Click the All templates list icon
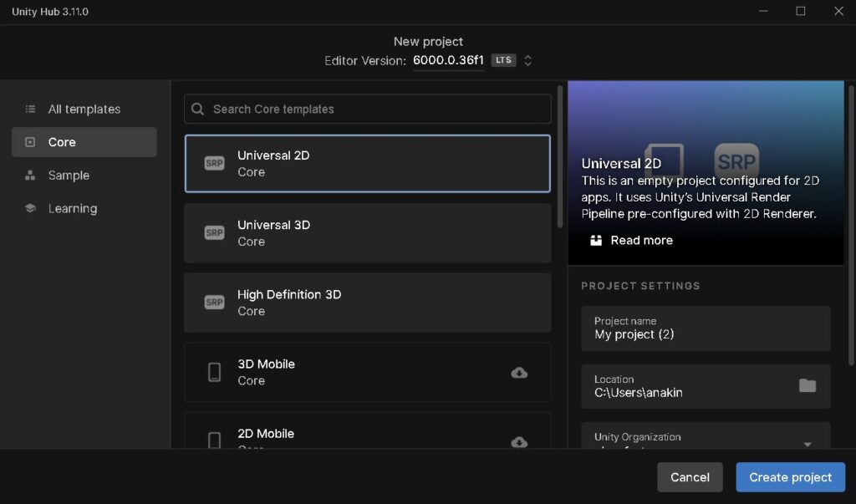 (31, 109)
